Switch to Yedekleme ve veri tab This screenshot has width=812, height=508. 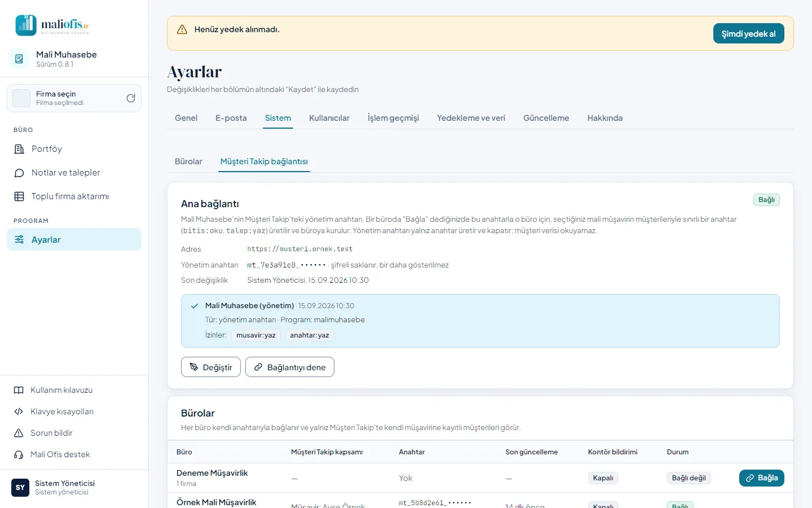pos(471,118)
